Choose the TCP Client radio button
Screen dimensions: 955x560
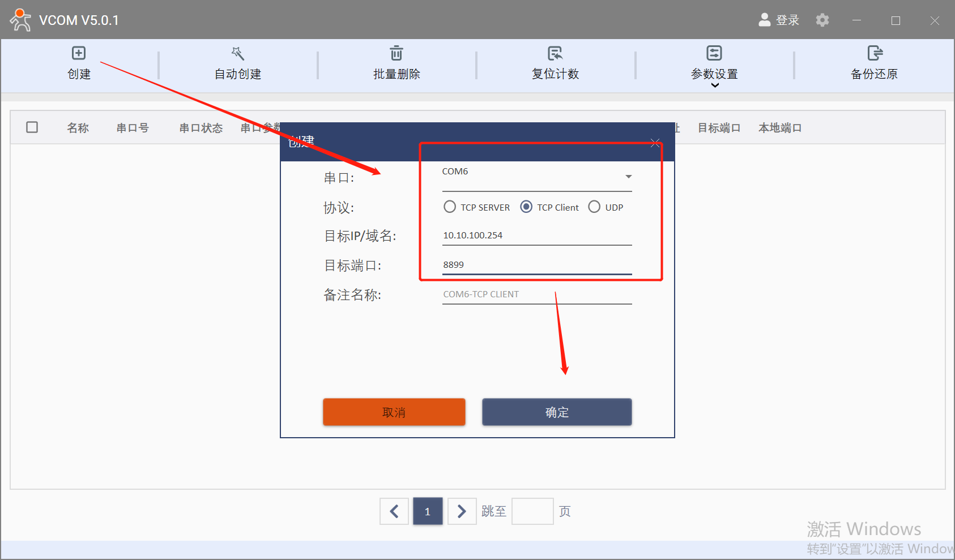click(526, 207)
